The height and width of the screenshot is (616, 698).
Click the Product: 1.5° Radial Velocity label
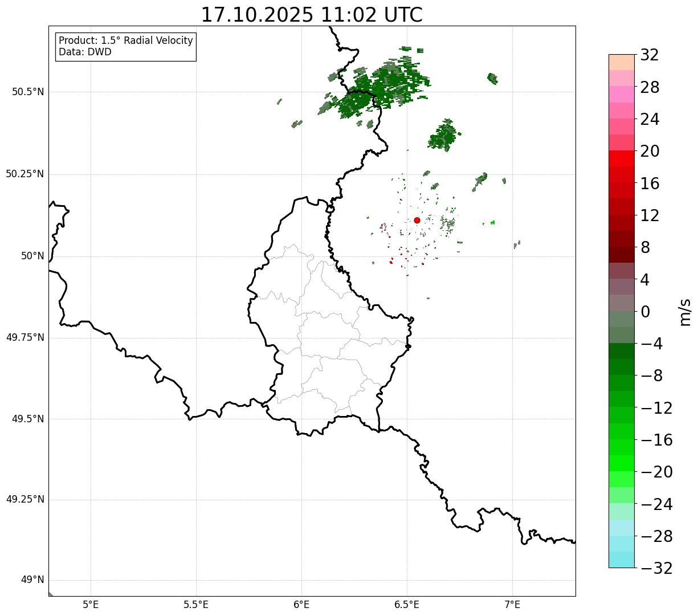126,41
